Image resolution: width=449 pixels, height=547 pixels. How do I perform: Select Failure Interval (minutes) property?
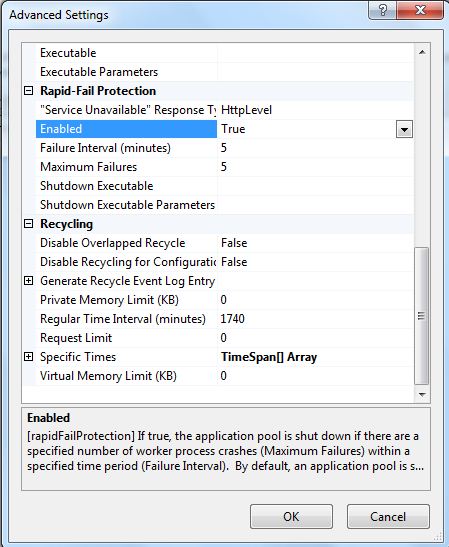point(126,148)
